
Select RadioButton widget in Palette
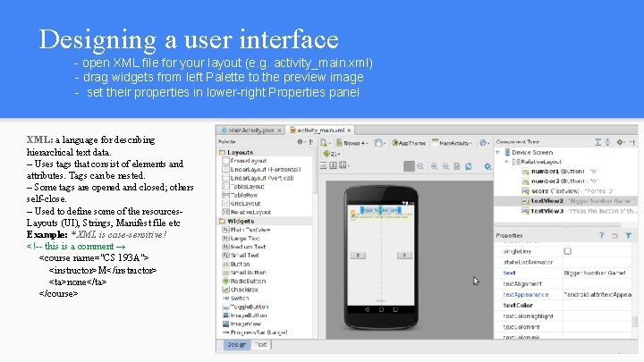coord(244,282)
